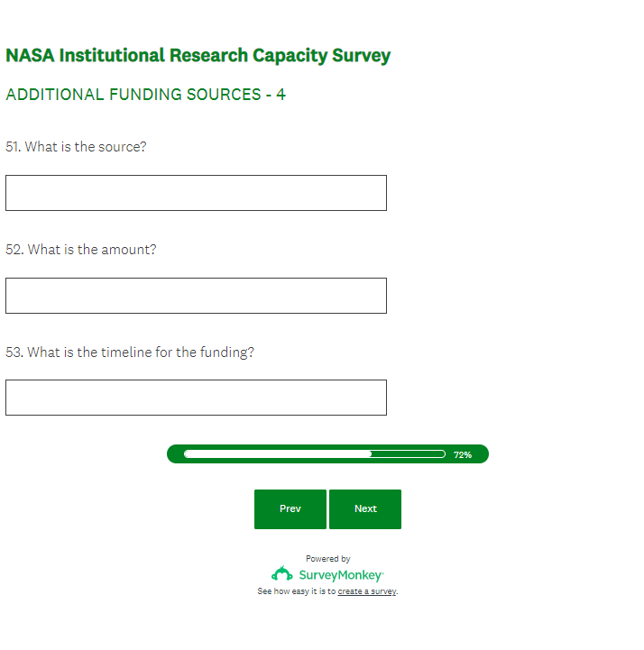This screenshot has width=644, height=650.
Task: Click the 'ADDITIONAL FUNDING SOURCES' heading text
Action: pos(133,95)
